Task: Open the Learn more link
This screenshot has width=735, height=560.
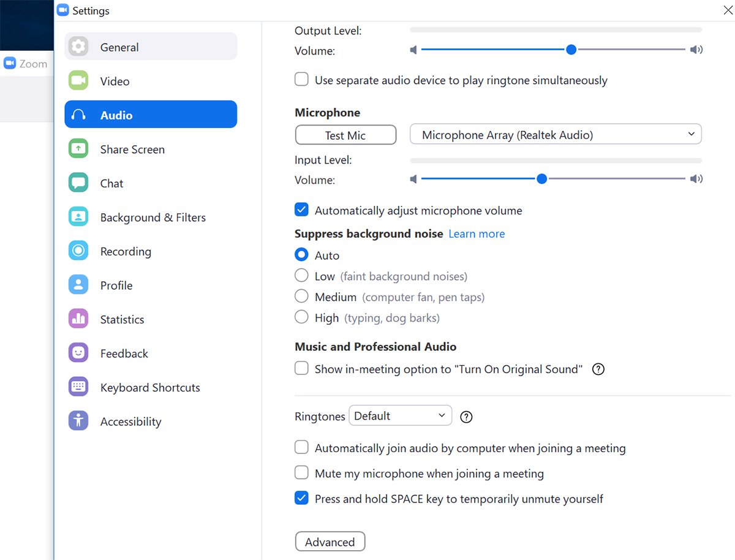Action: (x=477, y=234)
